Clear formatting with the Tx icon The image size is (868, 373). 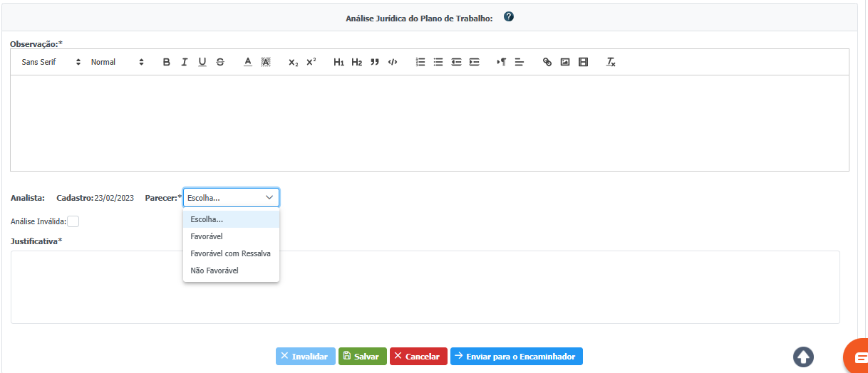tap(611, 62)
